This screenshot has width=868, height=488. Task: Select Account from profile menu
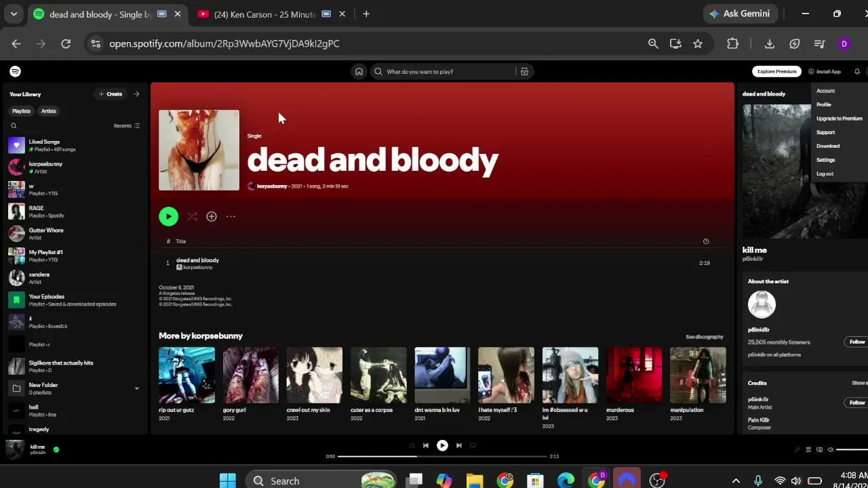point(825,91)
